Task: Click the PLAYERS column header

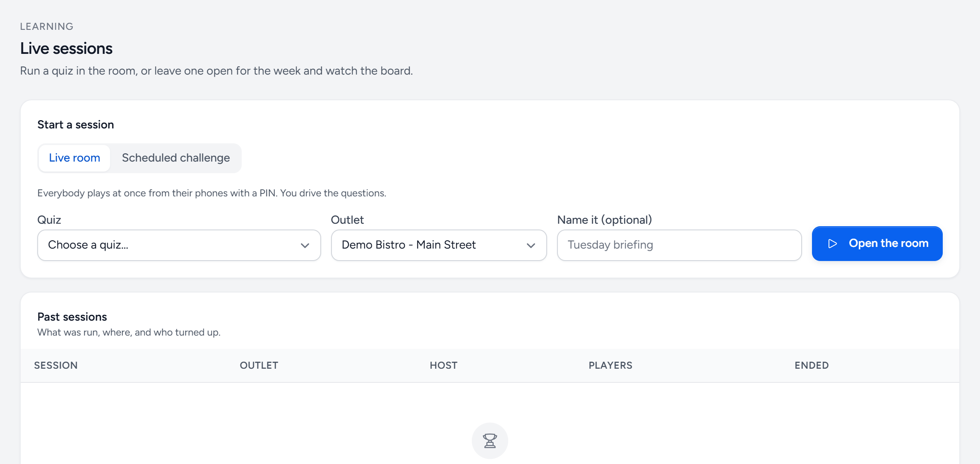Action: pyautogui.click(x=610, y=365)
